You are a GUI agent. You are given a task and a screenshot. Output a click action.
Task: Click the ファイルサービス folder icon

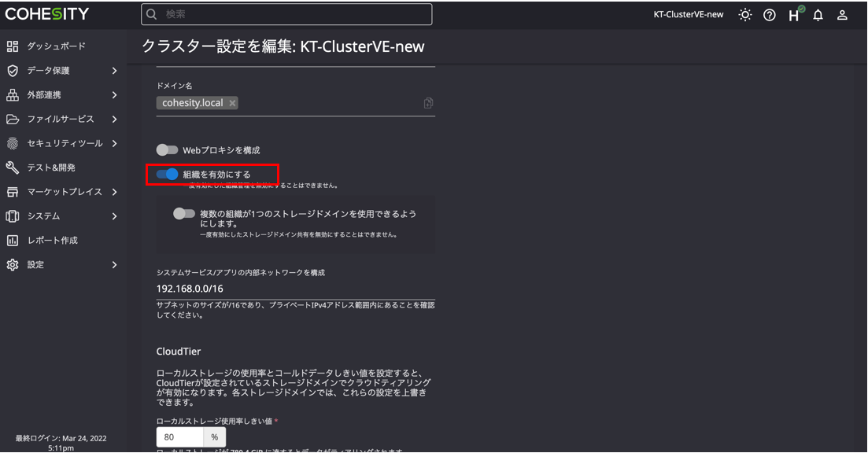tap(12, 119)
